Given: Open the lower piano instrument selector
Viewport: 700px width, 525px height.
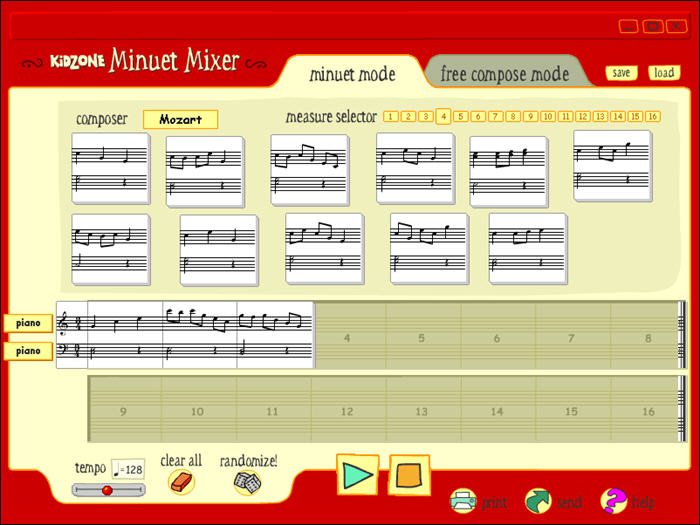Looking at the screenshot, I should pos(28,351).
